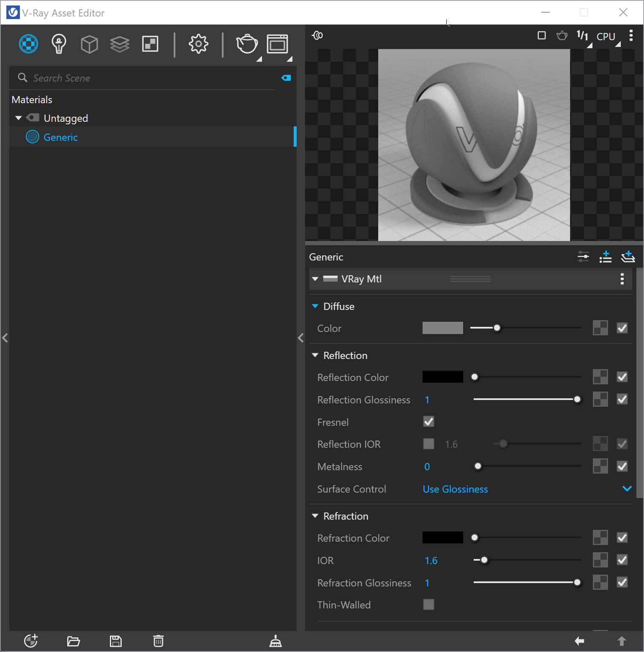The image size is (644, 652).
Task: Open the Geometry category cube icon
Action: (89, 44)
